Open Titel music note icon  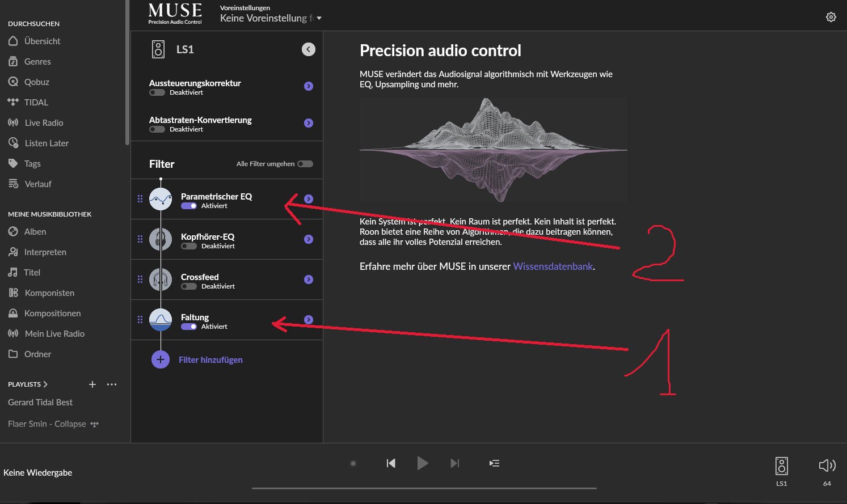[13, 272]
